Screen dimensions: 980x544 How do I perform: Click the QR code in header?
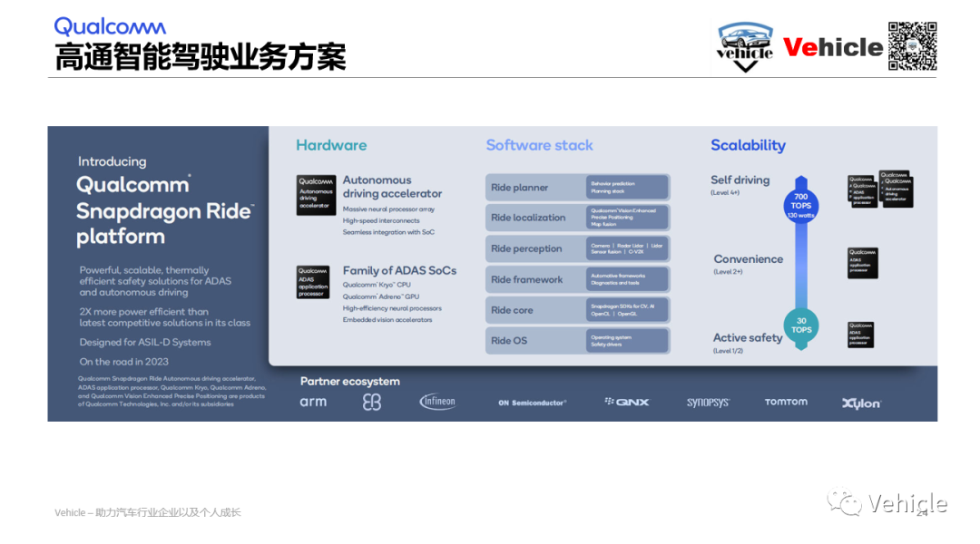tap(913, 45)
